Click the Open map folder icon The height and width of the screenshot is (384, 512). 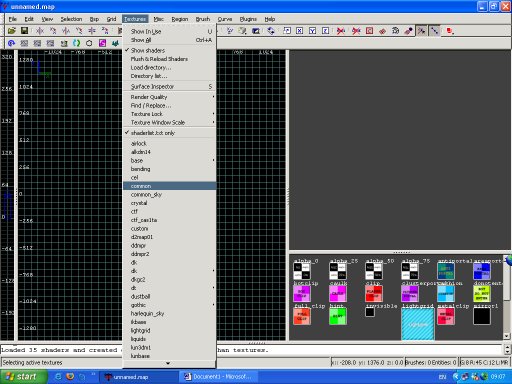(12, 31)
